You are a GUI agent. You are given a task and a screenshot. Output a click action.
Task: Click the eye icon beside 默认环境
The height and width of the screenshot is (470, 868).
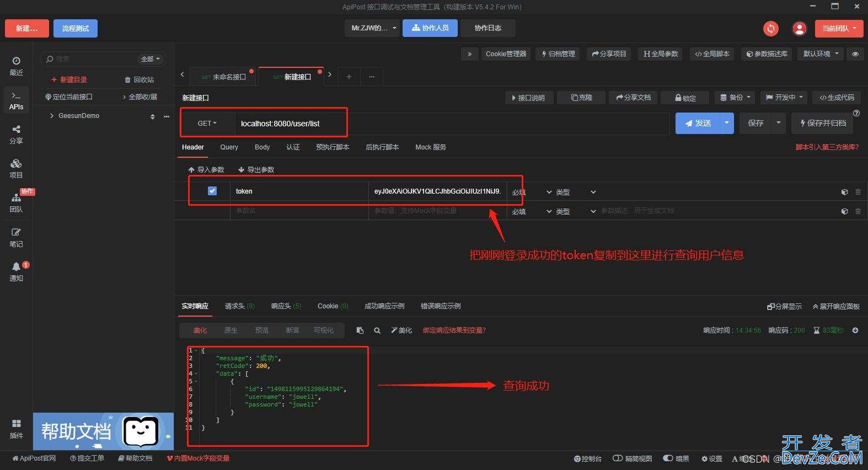(x=855, y=54)
